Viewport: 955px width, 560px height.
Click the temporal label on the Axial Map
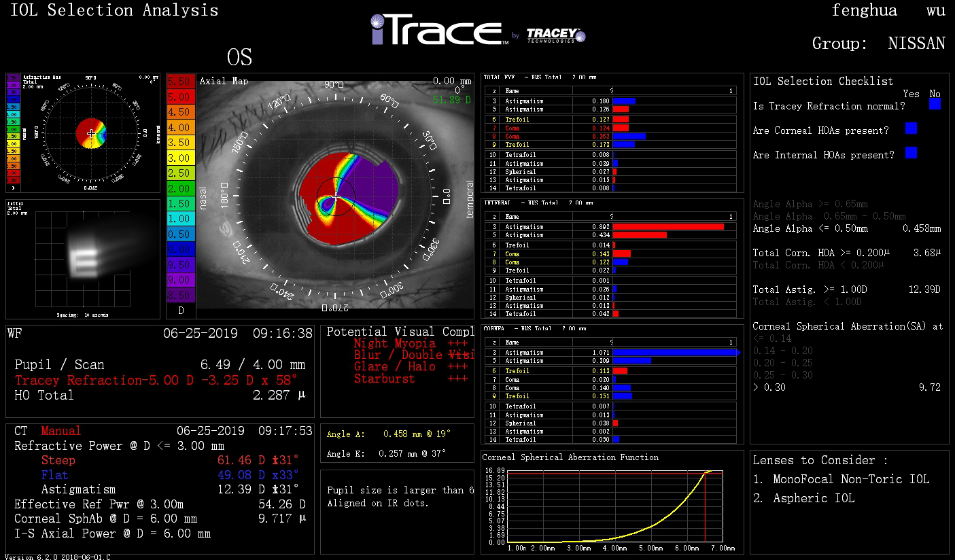click(470, 199)
